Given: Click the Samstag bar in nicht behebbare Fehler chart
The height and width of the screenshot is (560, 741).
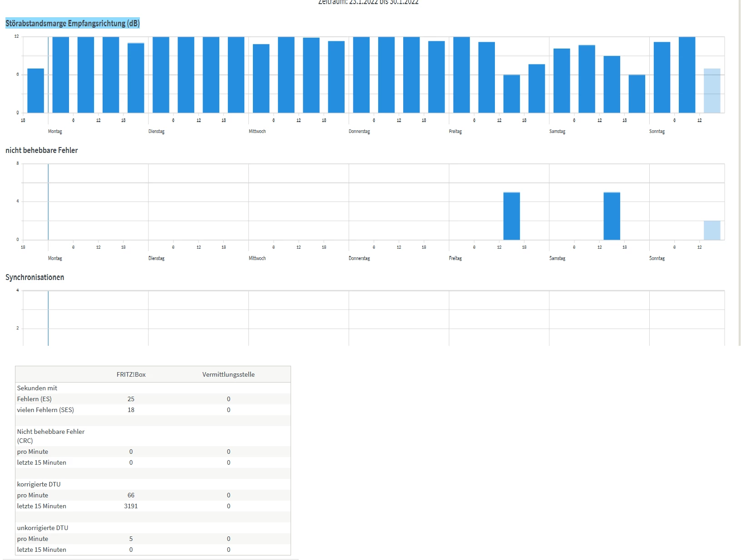Looking at the screenshot, I should pyautogui.click(x=612, y=216).
